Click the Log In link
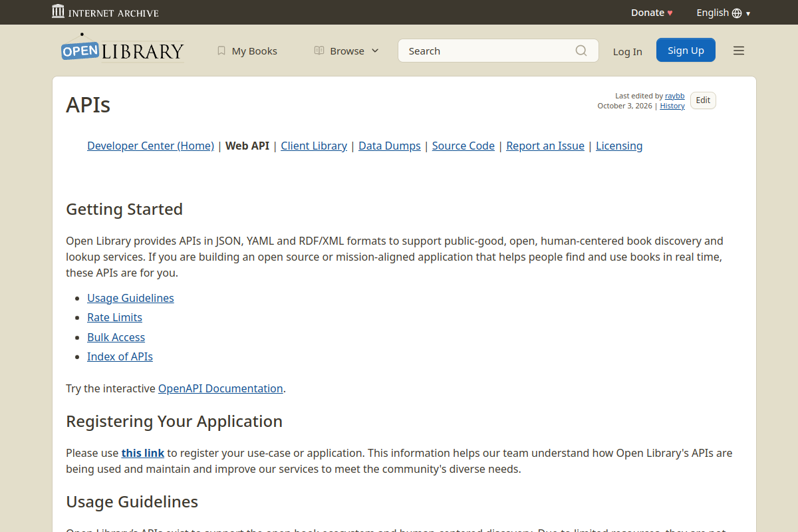The height and width of the screenshot is (532, 798). tap(628, 51)
